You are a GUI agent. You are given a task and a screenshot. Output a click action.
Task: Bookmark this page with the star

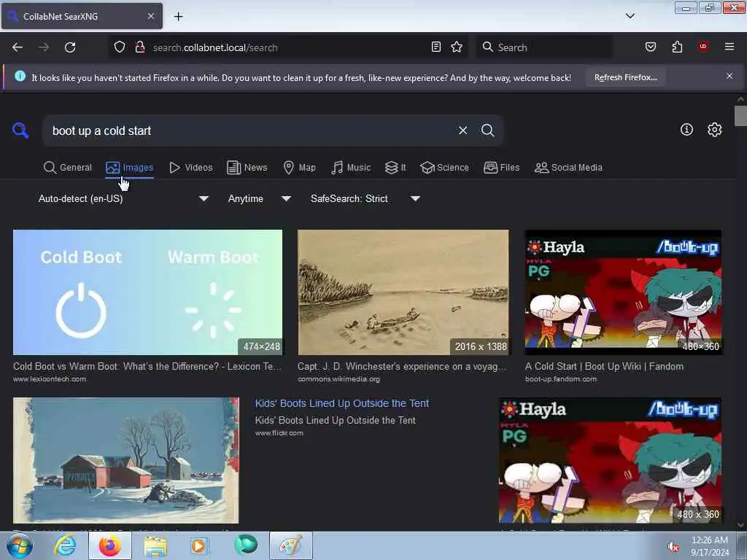click(x=457, y=47)
